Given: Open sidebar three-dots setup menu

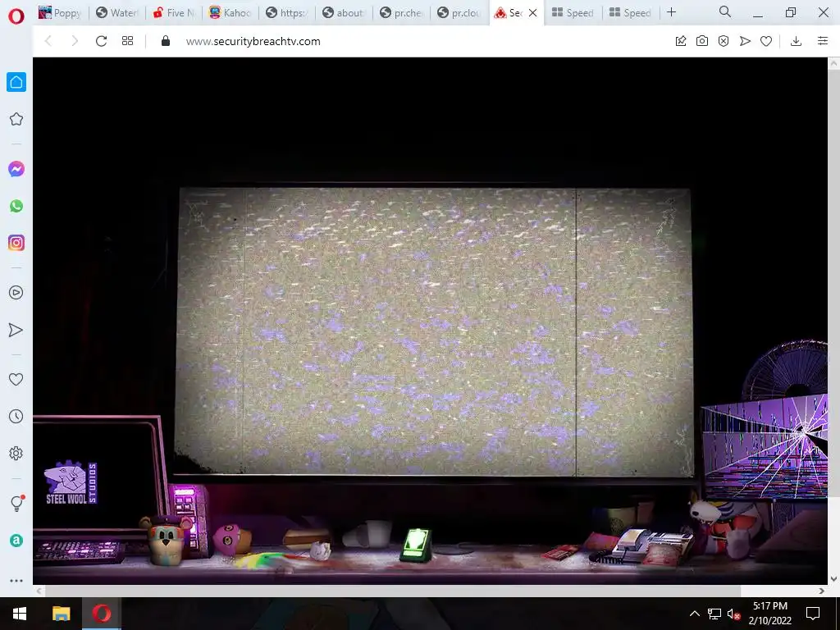Looking at the screenshot, I should (16, 580).
